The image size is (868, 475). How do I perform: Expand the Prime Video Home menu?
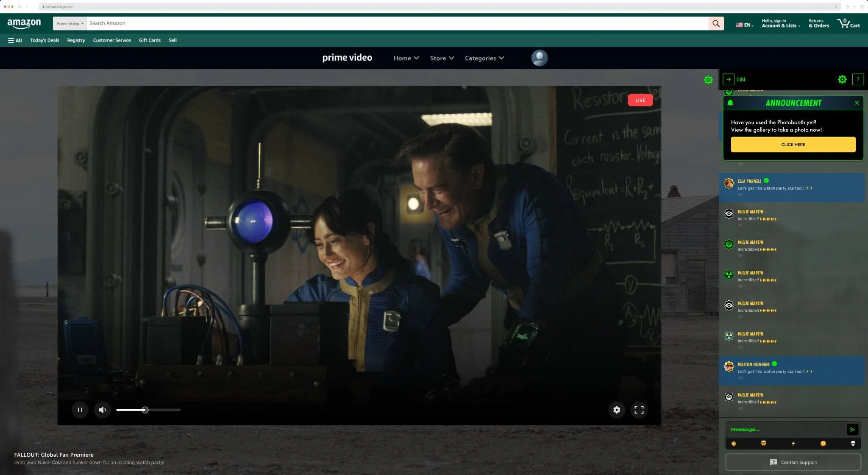(x=406, y=58)
